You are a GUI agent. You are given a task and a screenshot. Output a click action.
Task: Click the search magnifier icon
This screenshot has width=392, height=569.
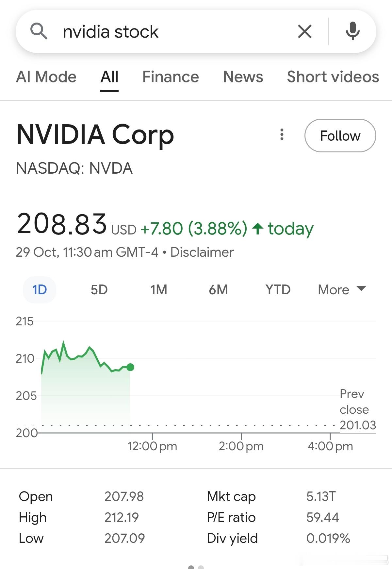click(x=39, y=32)
